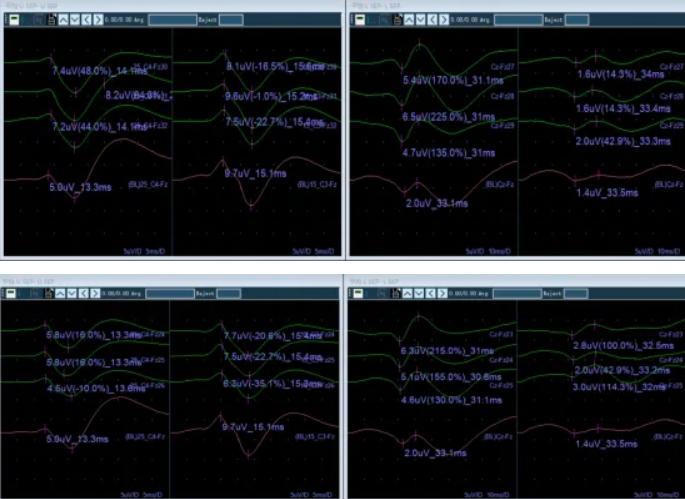This screenshot has width=685, height=499.
Task: Select the 6.5uV(225.0%)_31ms trace label
Action: pyautogui.click(x=449, y=117)
